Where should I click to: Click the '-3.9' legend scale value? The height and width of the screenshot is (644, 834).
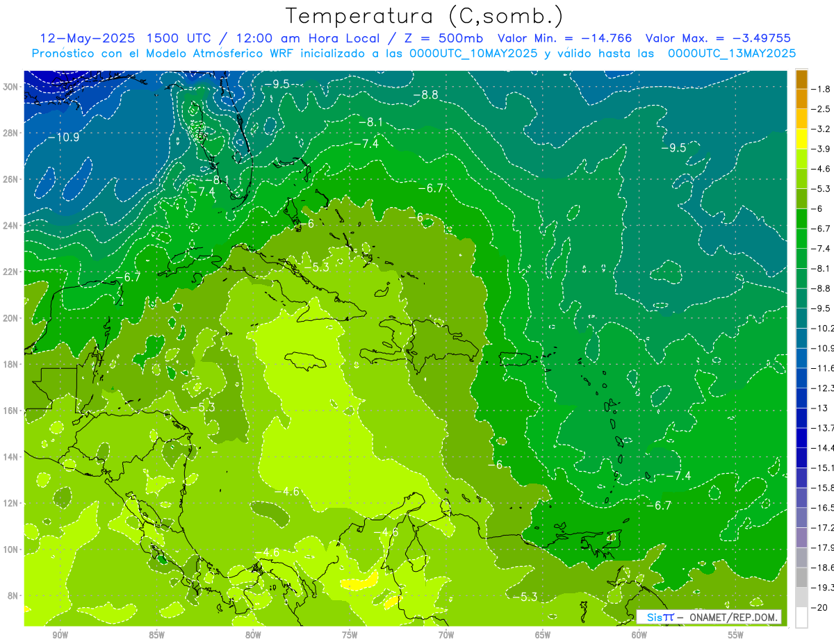coord(821,149)
